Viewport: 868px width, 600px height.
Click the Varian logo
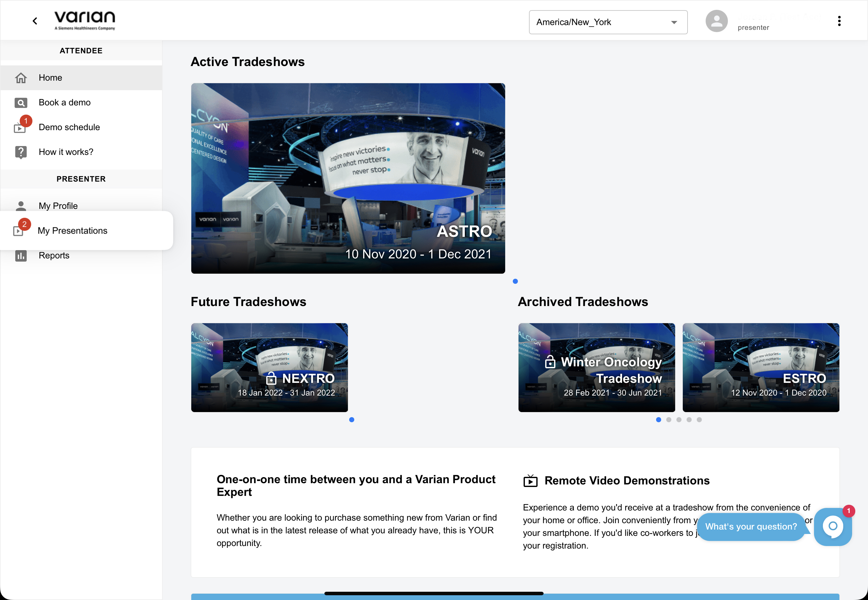[x=85, y=20]
